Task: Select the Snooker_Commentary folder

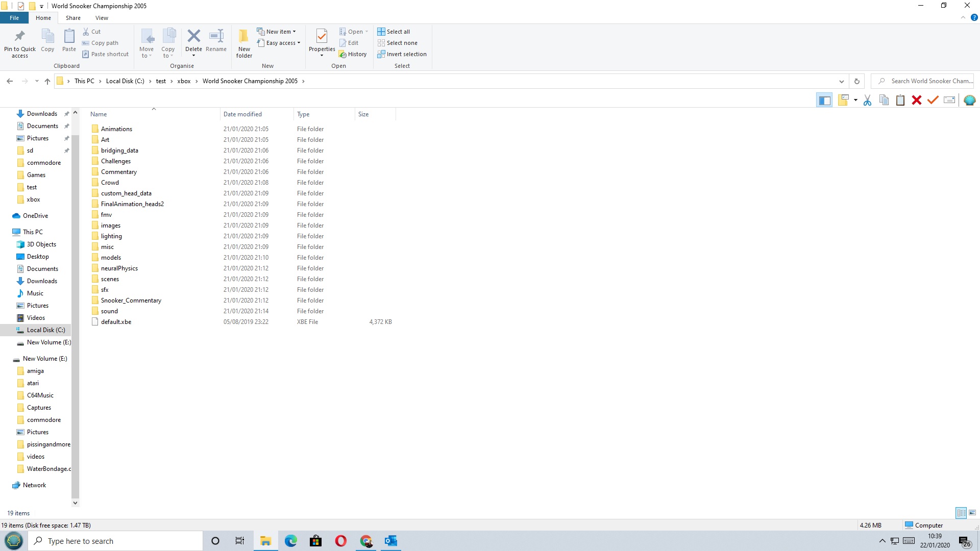Action: click(x=131, y=300)
